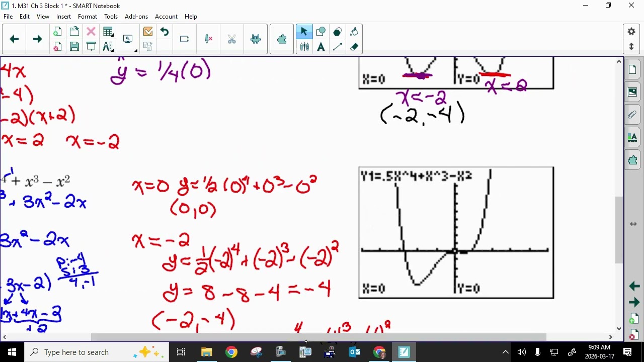Delete the page with toolbar delete-page icon
644x362 pixels.
(x=57, y=47)
